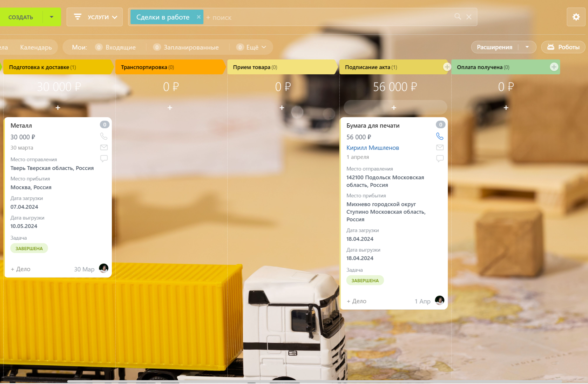Screen dimensions: 588x384
Task: Click search magnifier icon in filter field
Action: click(458, 17)
